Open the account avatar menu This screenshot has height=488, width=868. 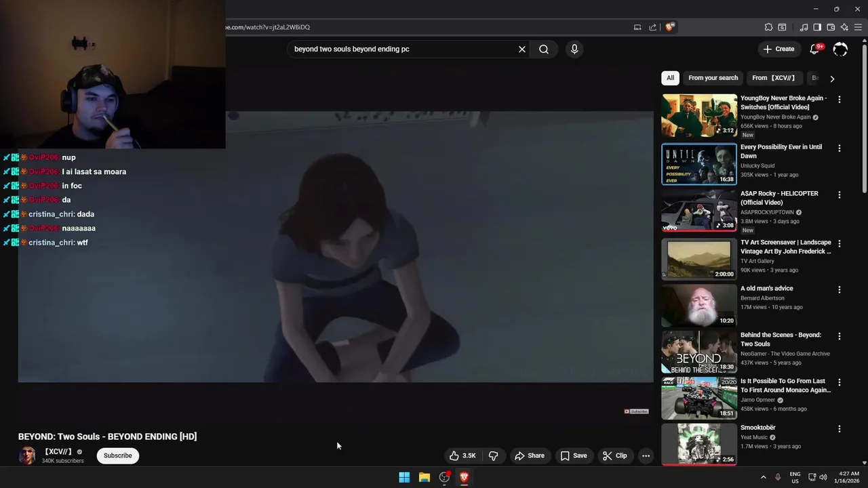(x=840, y=49)
